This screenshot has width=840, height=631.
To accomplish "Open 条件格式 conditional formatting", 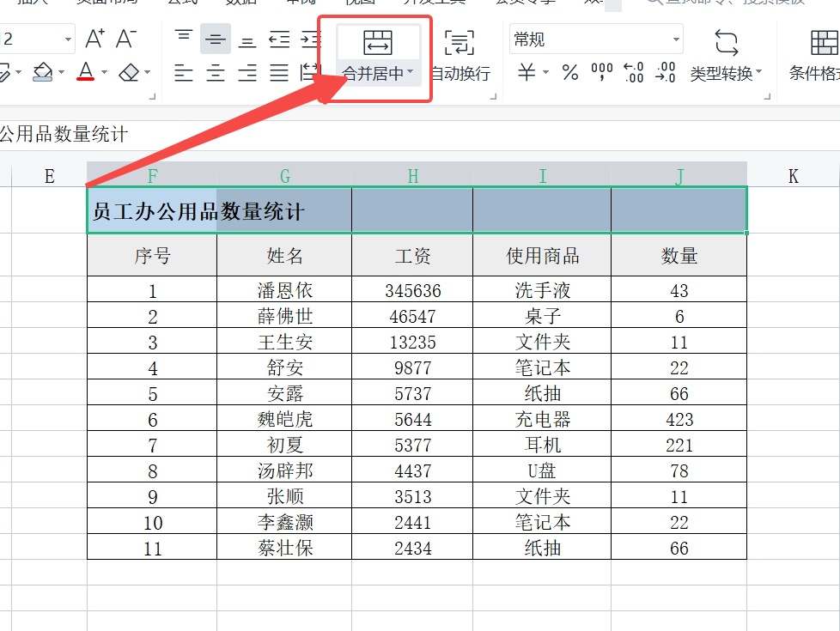I will 815,57.
